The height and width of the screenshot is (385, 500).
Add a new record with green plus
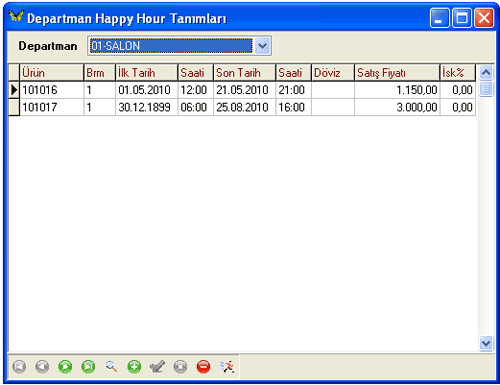(134, 367)
